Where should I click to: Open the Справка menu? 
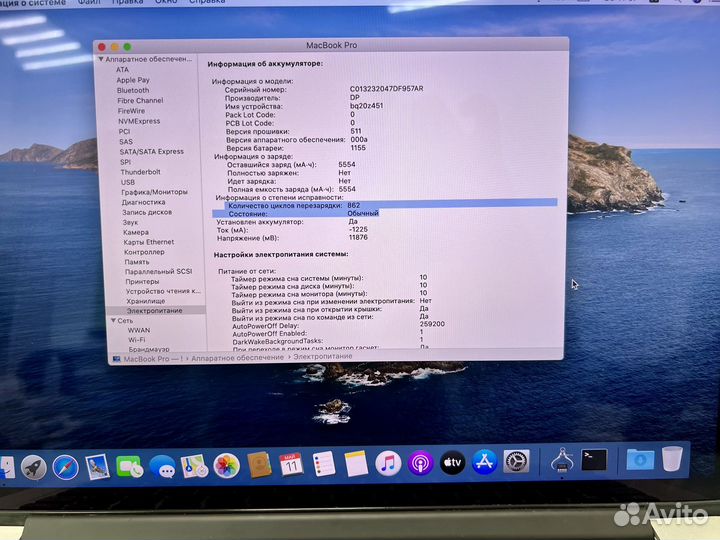pyautogui.click(x=207, y=2)
